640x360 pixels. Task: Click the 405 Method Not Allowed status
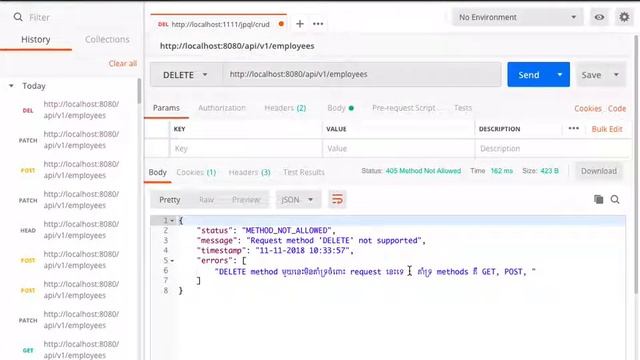click(x=423, y=171)
